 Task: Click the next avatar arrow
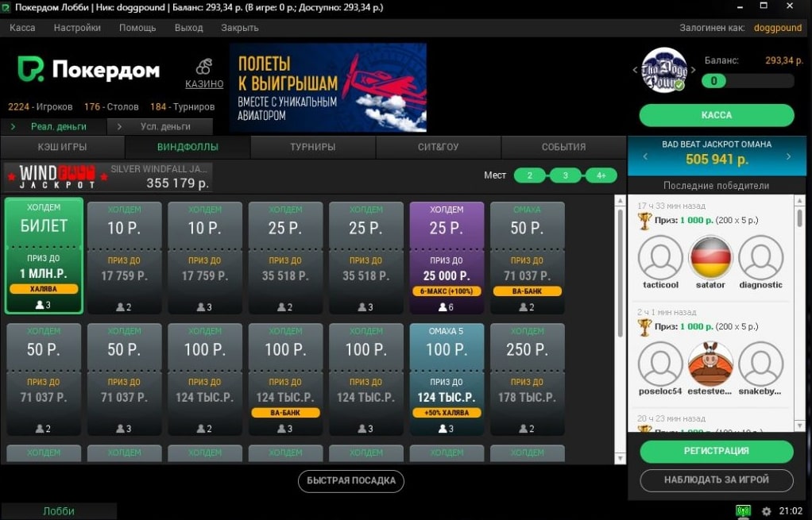694,70
